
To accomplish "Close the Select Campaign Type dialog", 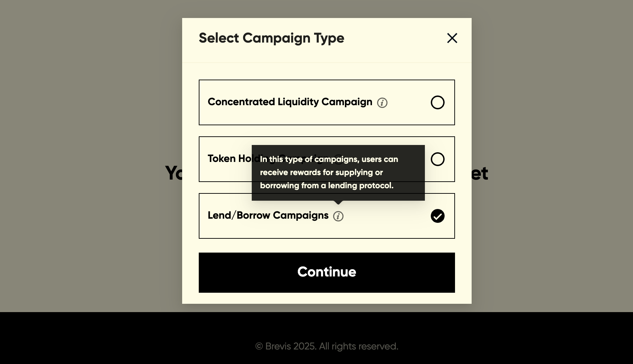I will tap(452, 38).
